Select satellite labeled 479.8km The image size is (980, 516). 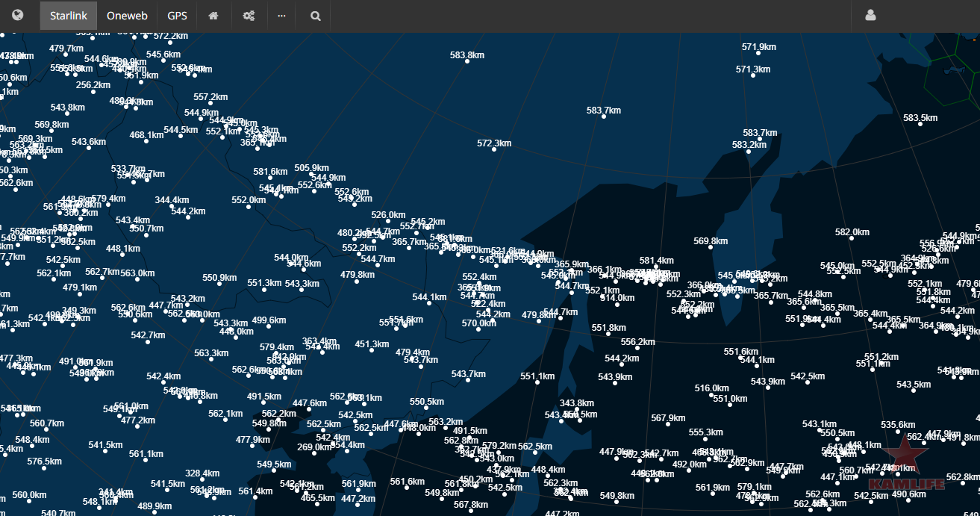click(x=358, y=275)
